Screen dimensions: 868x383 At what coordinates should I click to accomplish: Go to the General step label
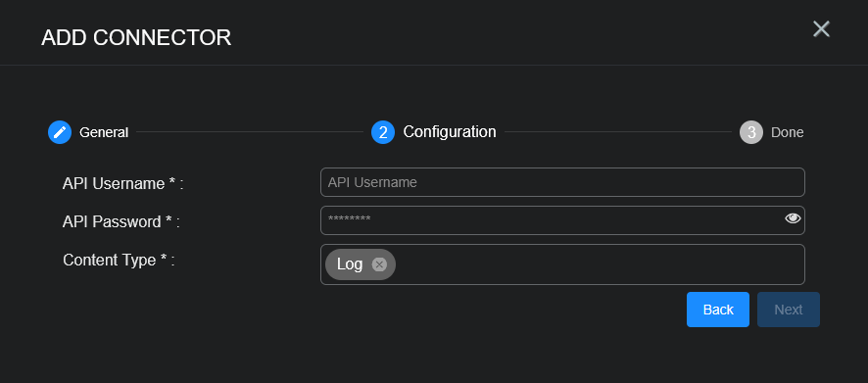[104, 133]
